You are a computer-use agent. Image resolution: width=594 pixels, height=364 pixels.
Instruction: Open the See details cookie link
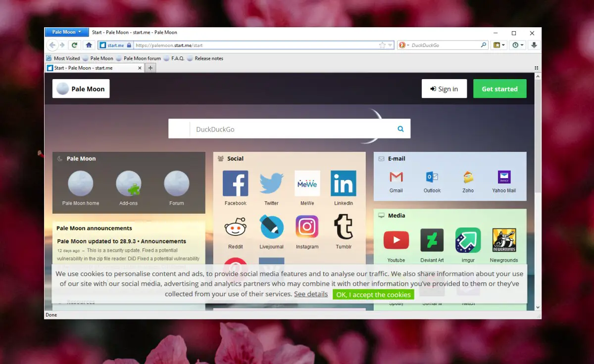311,294
